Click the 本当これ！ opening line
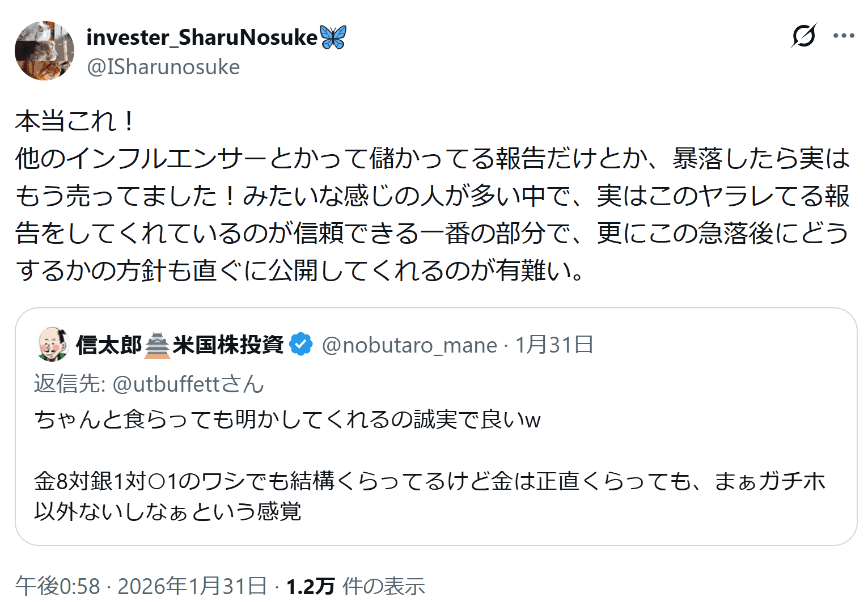The image size is (868, 602). point(75,121)
